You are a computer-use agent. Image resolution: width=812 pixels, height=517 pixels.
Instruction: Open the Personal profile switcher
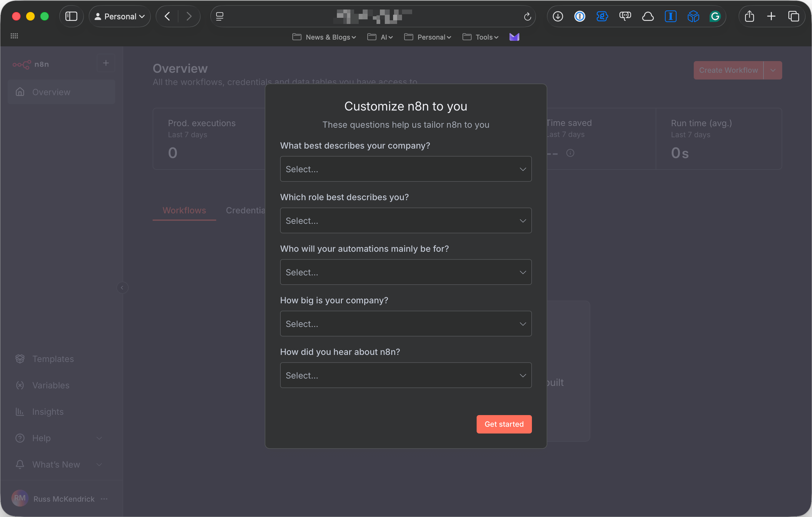[x=120, y=16]
